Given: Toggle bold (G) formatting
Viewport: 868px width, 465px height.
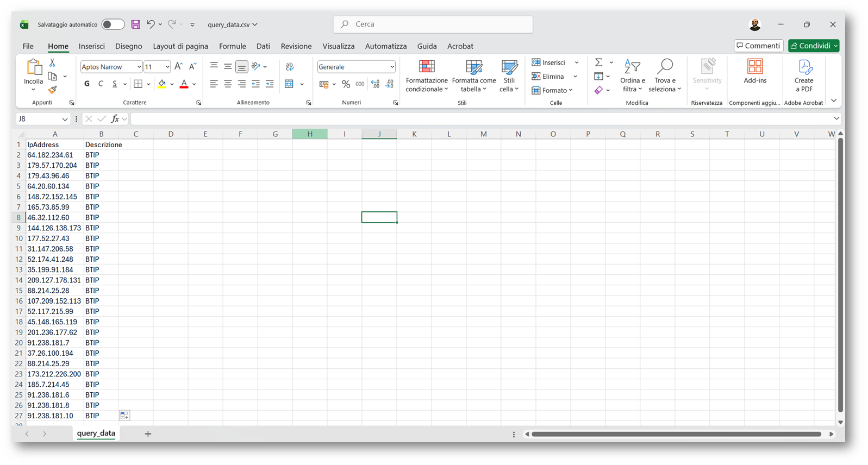Looking at the screenshot, I should (x=87, y=84).
